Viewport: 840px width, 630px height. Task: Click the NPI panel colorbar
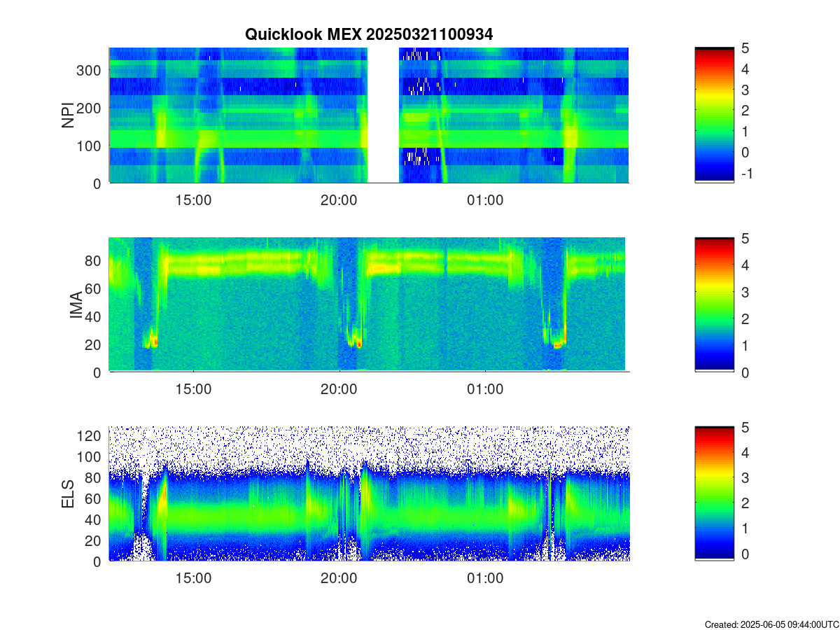pyautogui.click(x=714, y=115)
